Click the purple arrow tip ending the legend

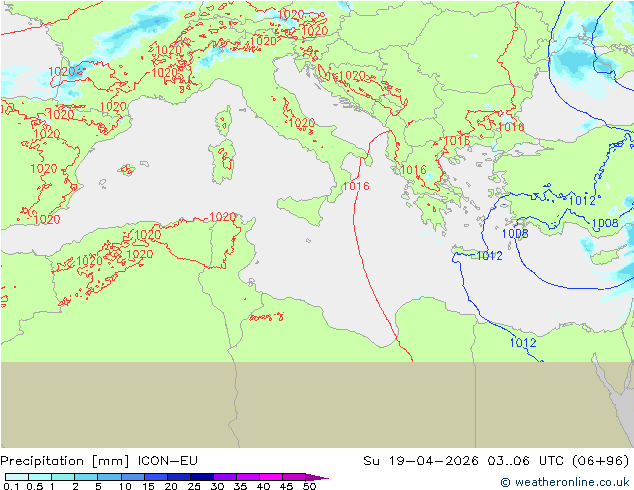(x=317, y=477)
